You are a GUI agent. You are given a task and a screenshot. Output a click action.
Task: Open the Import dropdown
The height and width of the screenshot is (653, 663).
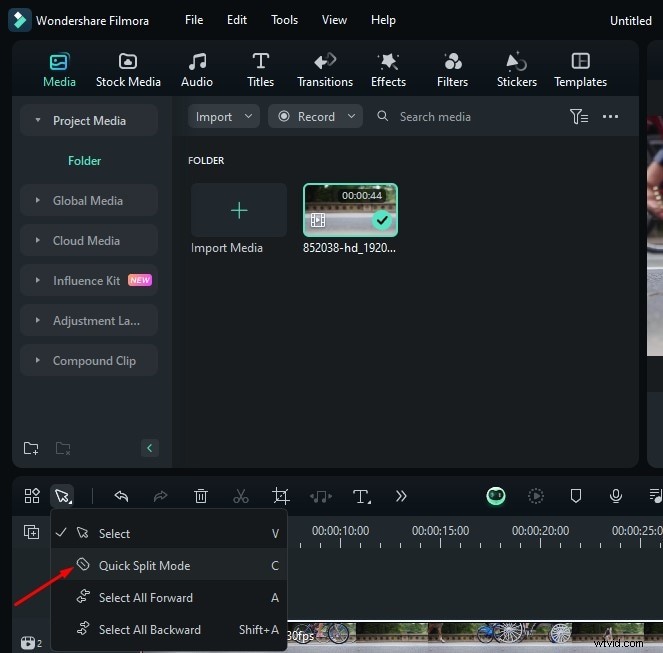coord(224,116)
